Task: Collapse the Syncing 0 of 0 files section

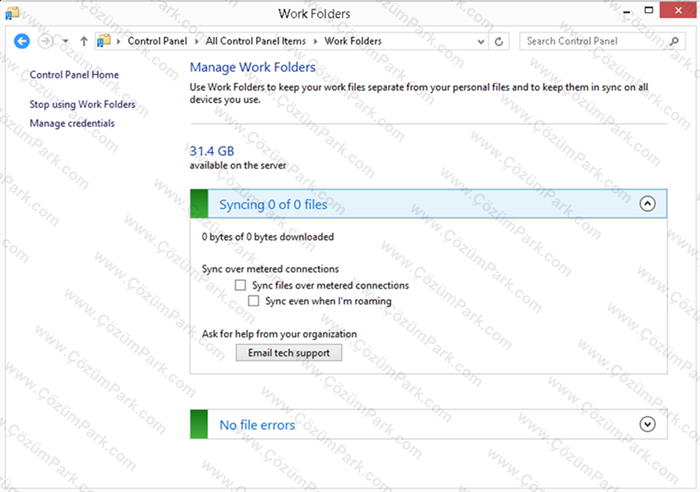Action: point(647,204)
